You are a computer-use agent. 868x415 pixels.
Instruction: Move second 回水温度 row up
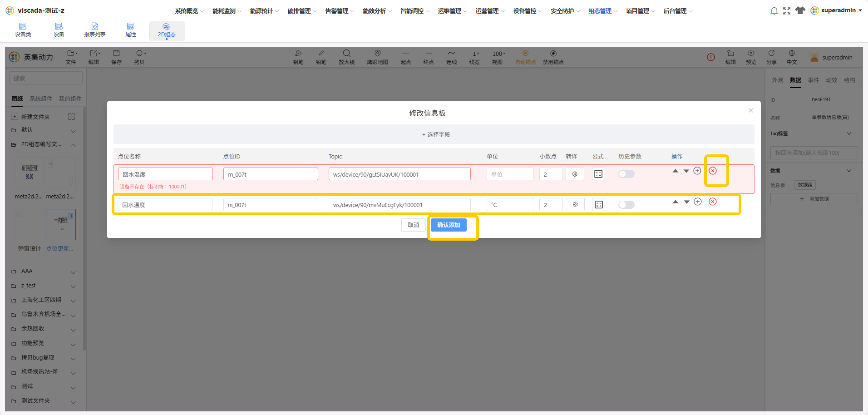tap(676, 202)
